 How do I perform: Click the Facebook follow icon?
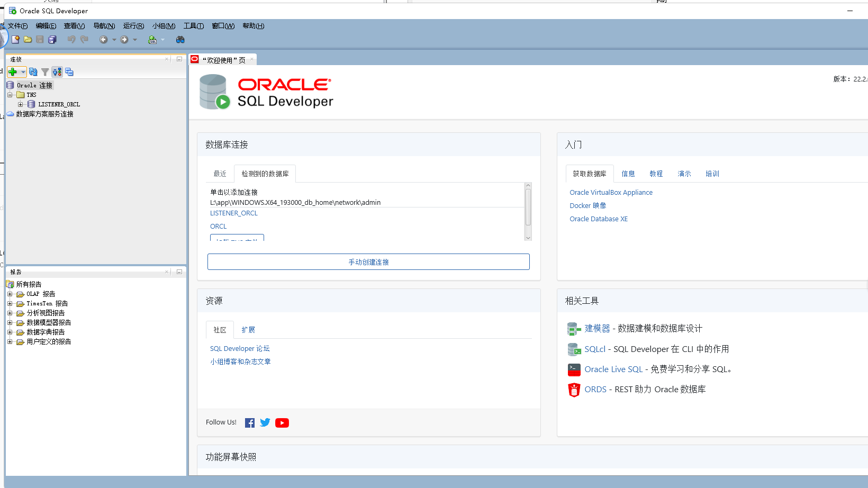pyautogui.click(x=250, y=423)
